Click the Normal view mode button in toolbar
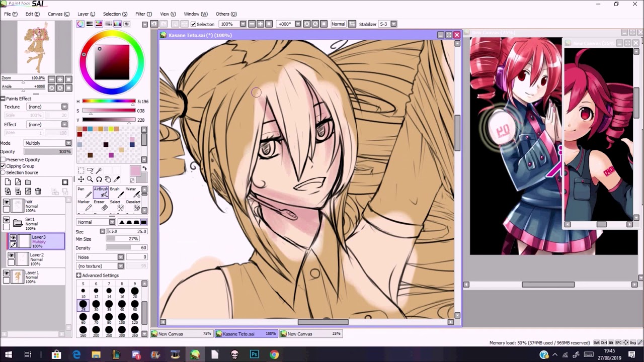644x362 pixels. [x=339, y=24]
